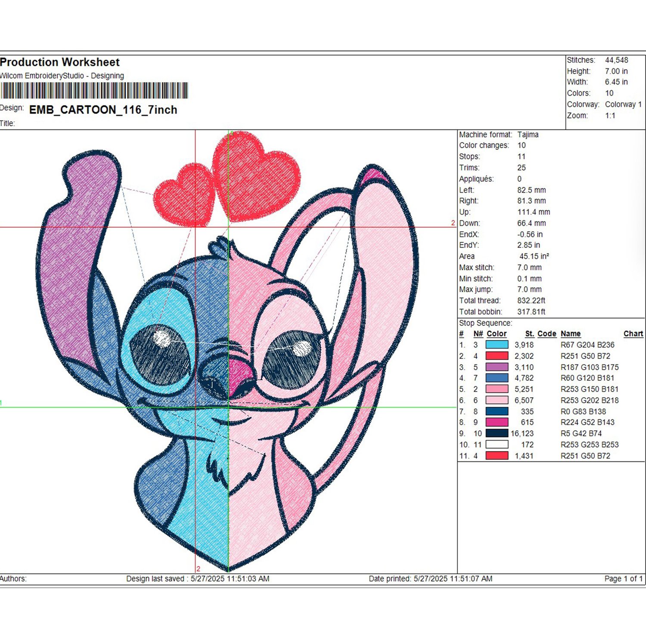Click the Stop Sequence: heading

[x=486, y=323]
